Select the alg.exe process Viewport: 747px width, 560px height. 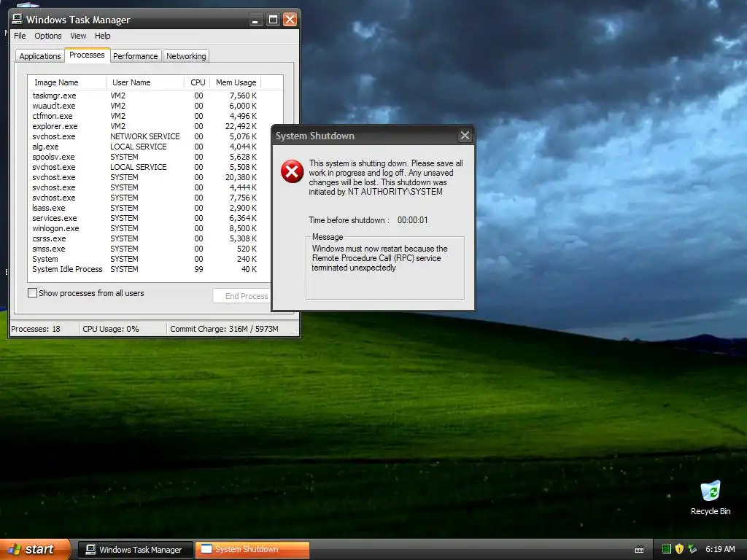coord(144,147)
